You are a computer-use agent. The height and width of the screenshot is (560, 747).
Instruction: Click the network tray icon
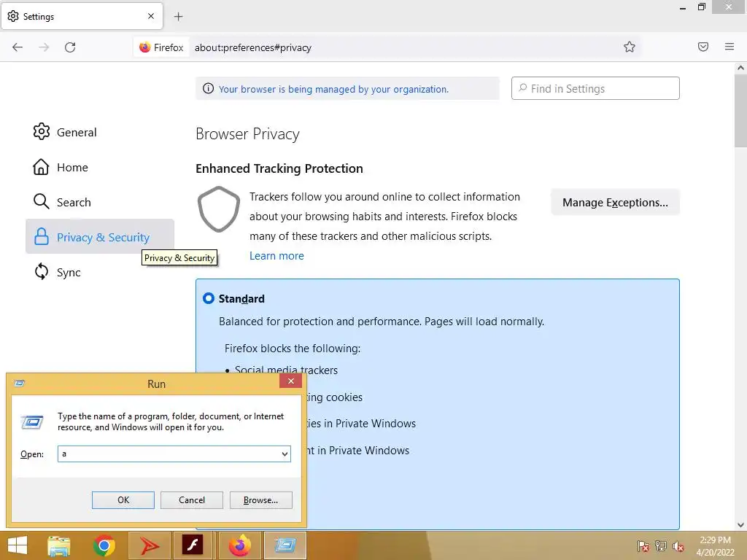click(661, 546)
